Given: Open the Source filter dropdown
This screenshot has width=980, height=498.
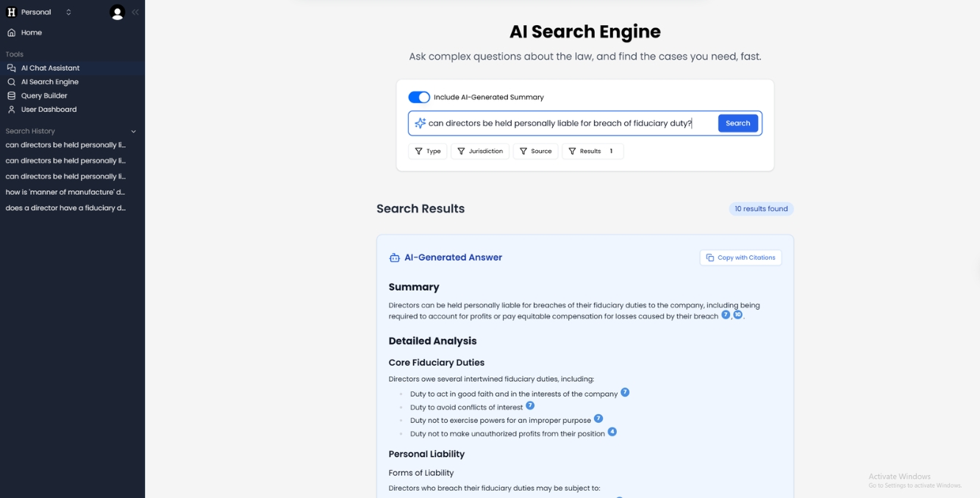Looking at the screenshot, I should (x=535, y=151).
